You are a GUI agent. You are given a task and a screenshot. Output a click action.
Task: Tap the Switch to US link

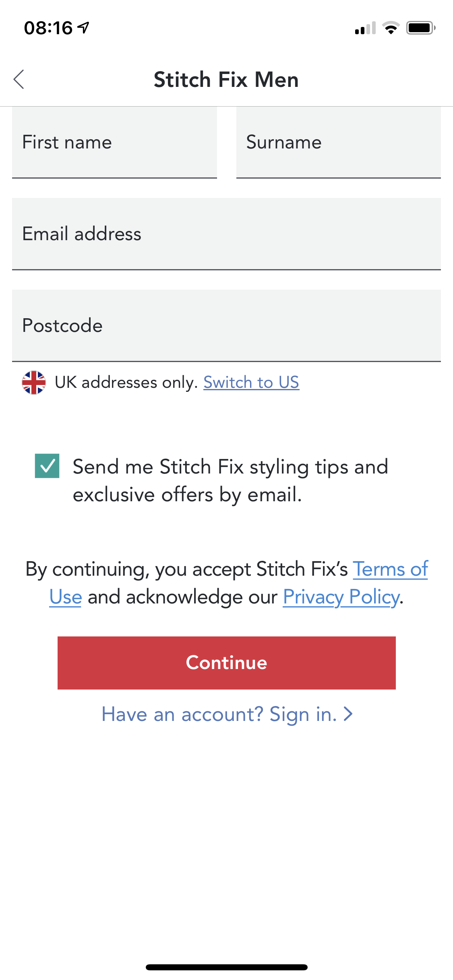[x=251, y=382]
